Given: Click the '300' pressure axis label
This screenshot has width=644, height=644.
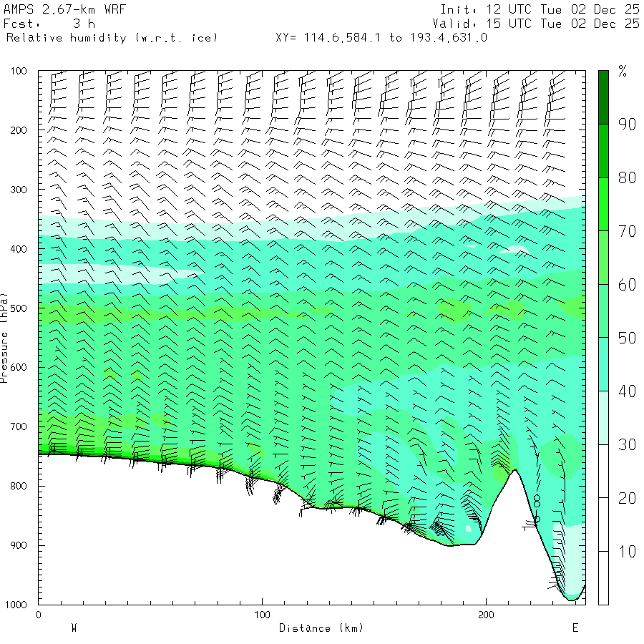Looking at the screenshot, I should (19, 190).
